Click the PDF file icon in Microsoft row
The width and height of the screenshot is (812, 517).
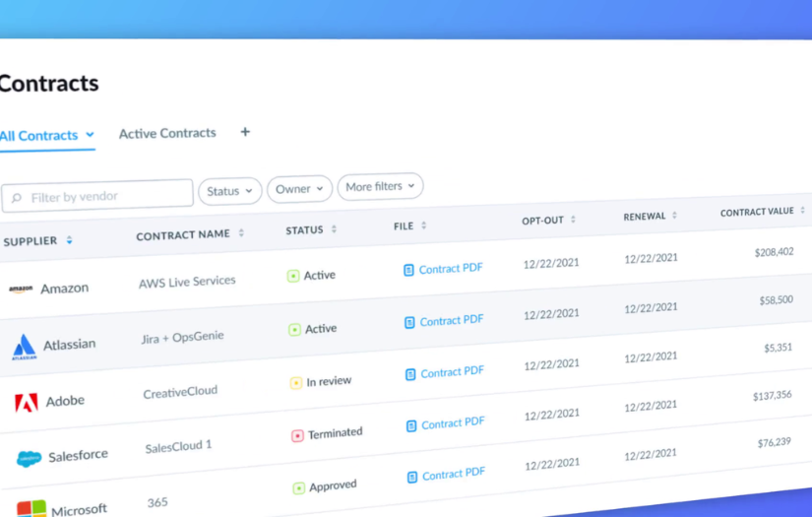pyautogui.click(x=412, y=477)
